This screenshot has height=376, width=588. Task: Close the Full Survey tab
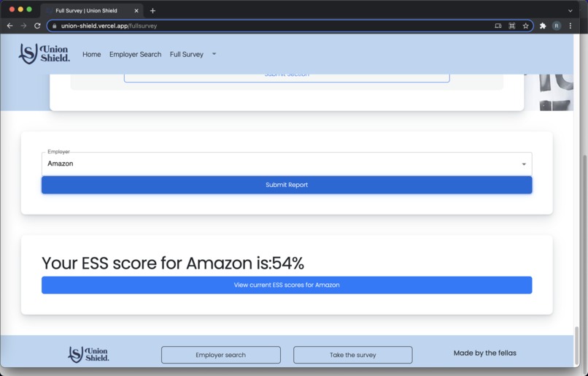click(x=136, y=10)
